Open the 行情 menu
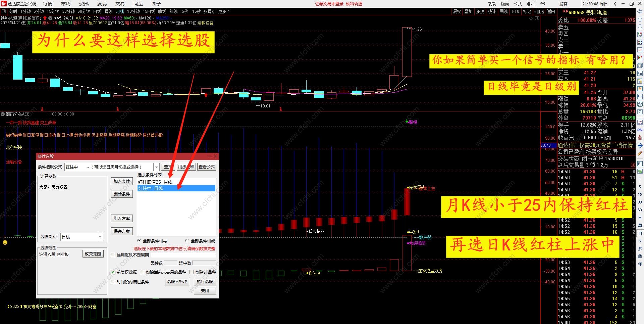 48,4
